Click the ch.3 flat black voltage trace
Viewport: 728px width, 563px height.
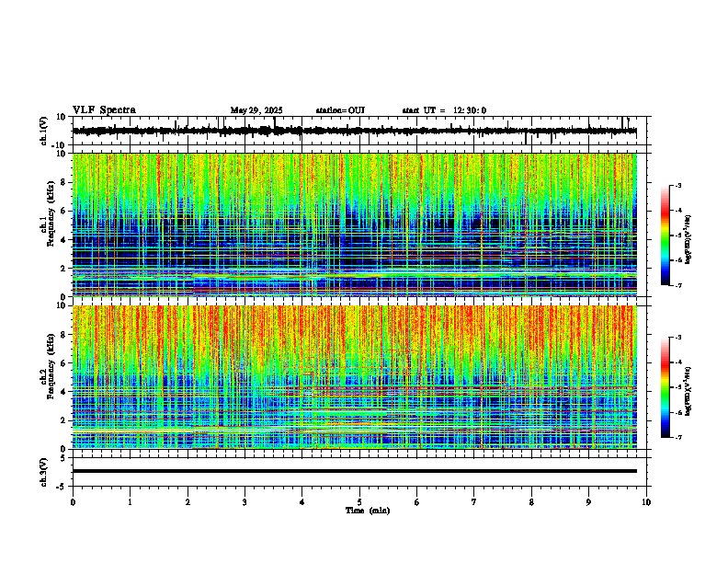[355, 471]
